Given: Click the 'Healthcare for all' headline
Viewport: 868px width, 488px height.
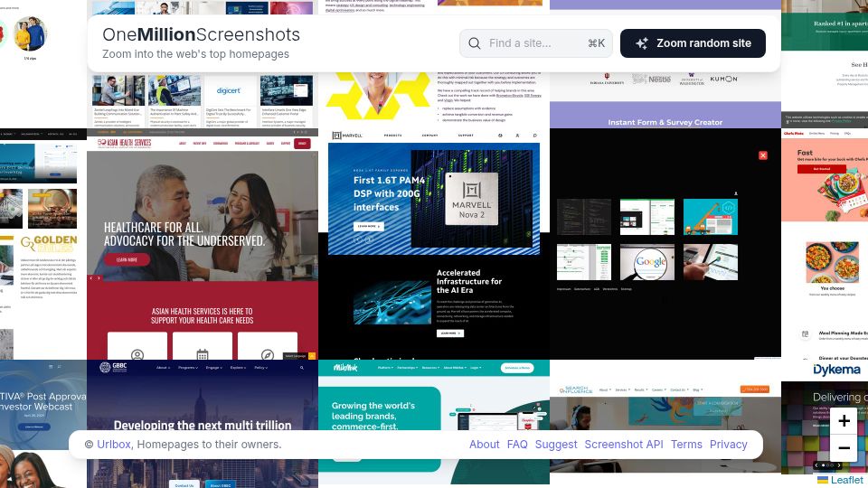Looking at the screenshot, I should point(184,234).
